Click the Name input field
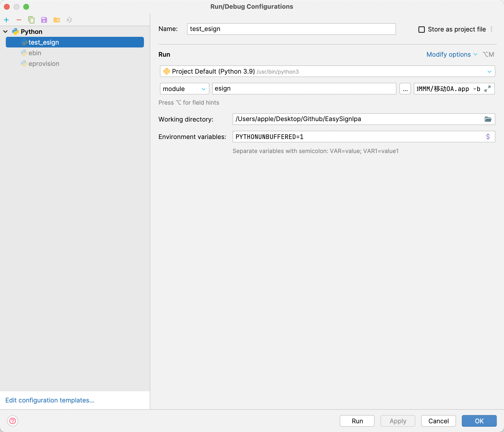Image resolution: width=504 pixels, height=432 pixels. pos(291,29)
